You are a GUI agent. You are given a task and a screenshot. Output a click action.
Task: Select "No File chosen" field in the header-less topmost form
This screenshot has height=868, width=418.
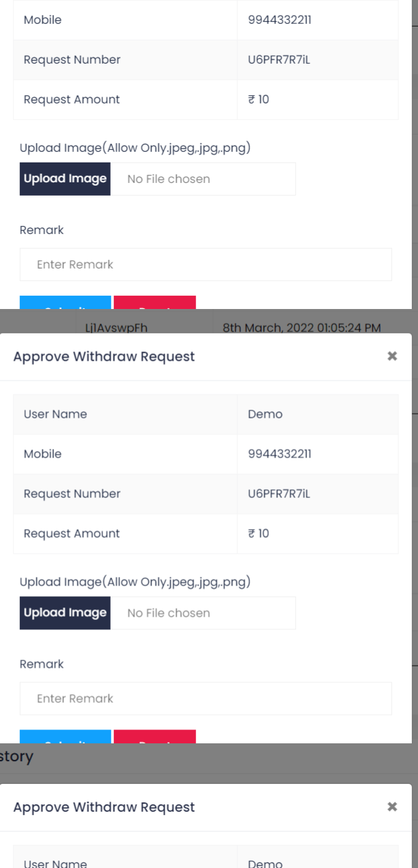(203, 179)
